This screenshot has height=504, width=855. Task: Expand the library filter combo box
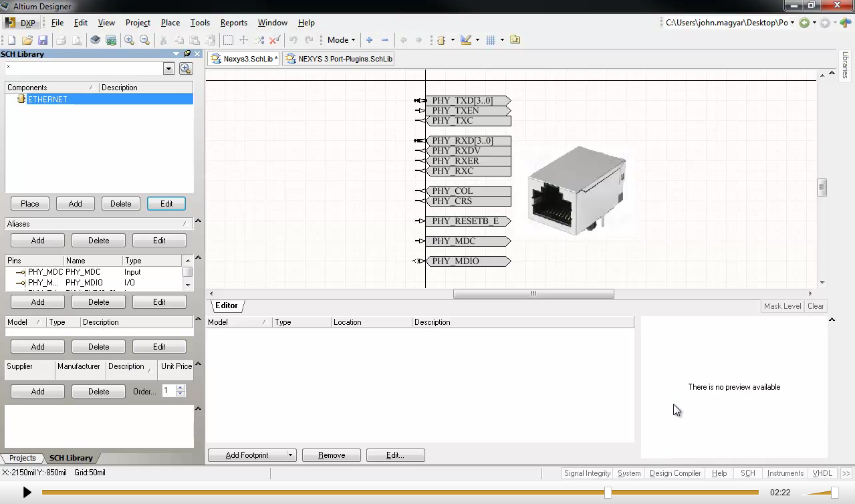point(168,68)
